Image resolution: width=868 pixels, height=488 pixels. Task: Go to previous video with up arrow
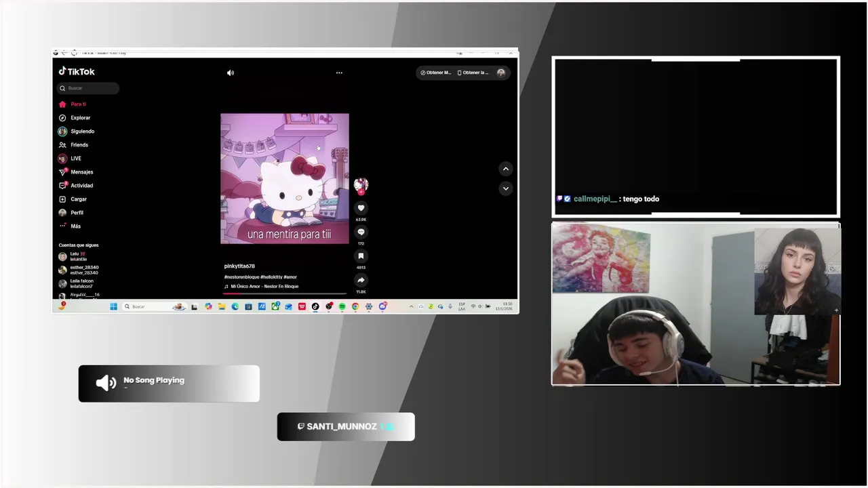505,169
